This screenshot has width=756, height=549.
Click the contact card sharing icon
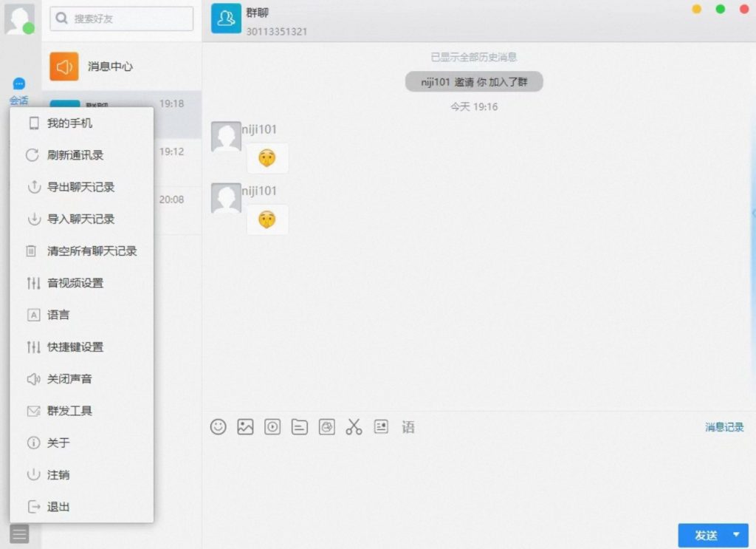[x=381, y=427]
